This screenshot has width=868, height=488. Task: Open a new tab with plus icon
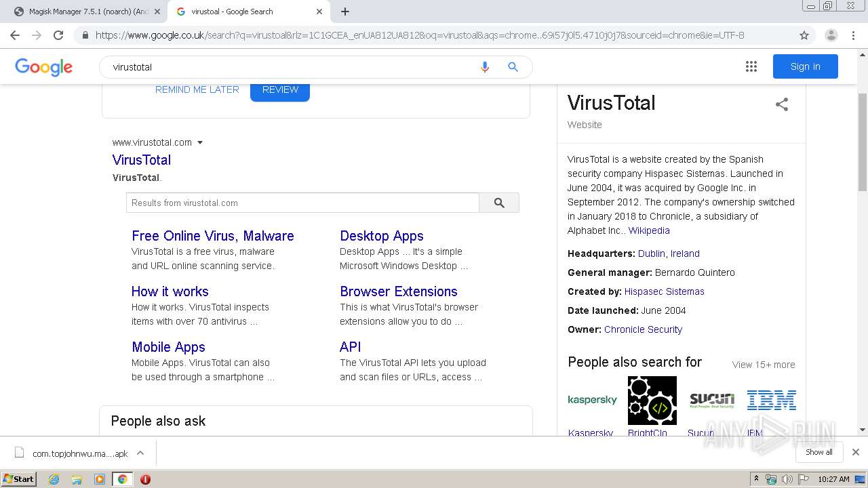pyautogui.click(x=345, y=12)
